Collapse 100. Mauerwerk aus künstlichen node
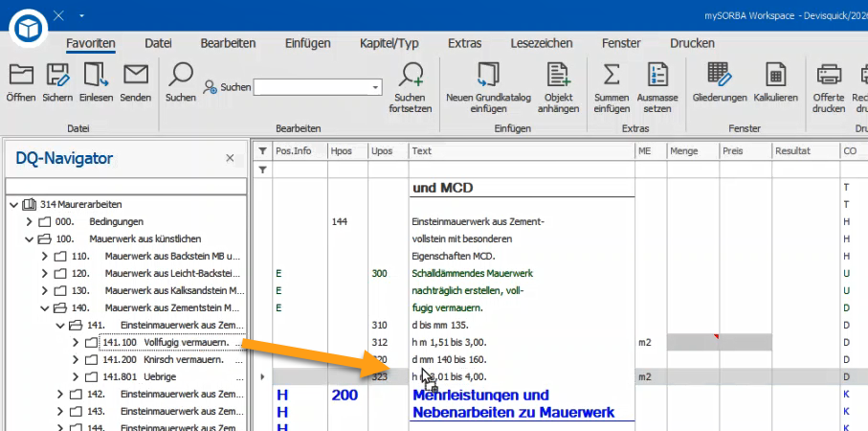 coord(30,239)
